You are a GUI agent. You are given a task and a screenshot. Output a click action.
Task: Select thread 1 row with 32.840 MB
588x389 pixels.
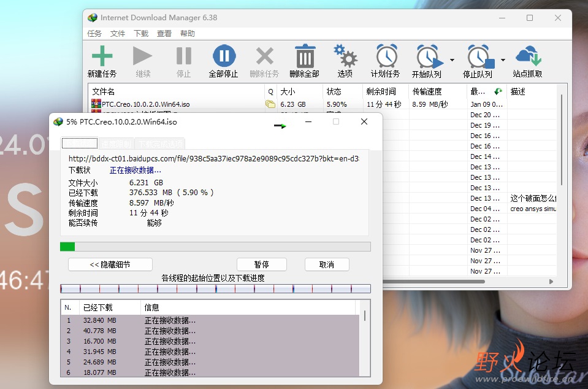(210, 320)
